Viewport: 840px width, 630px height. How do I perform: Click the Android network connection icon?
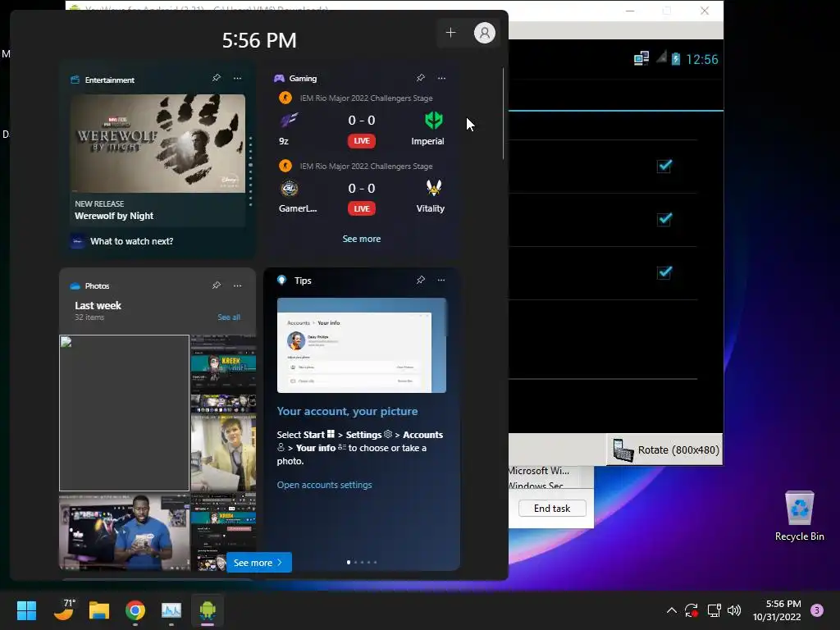coord(641,58)
